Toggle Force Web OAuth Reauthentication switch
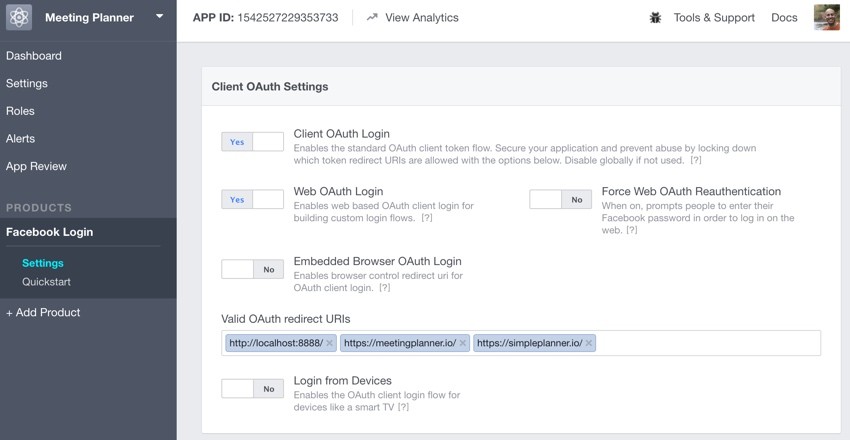The width and height of the screenshot is (850, 440). point(561,199)
